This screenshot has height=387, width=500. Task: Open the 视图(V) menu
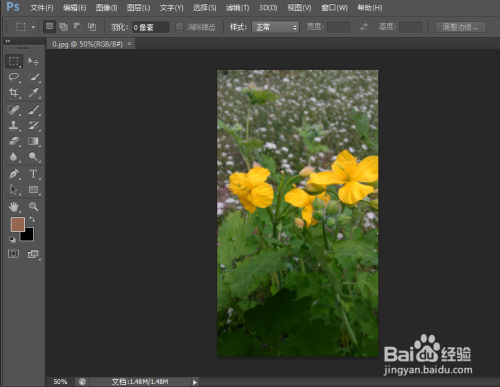click(299, 8)
